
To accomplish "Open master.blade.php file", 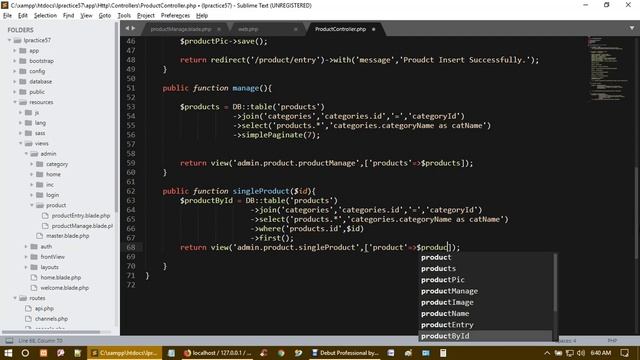I will (x=67, y=236).
